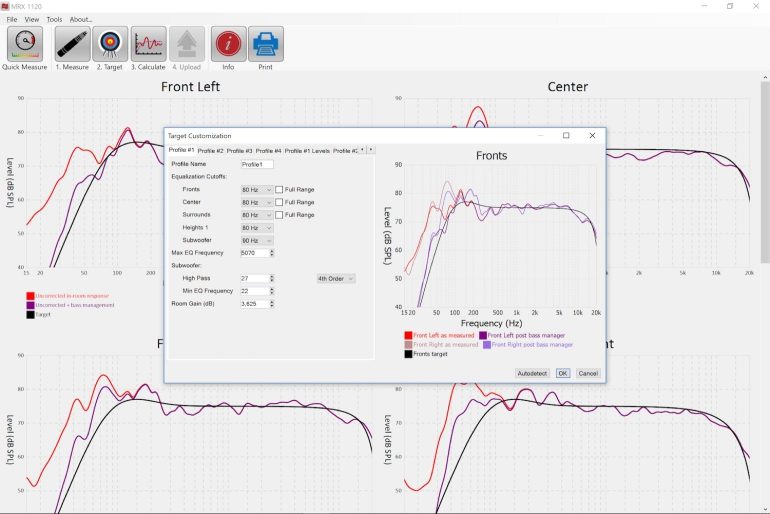770x514 pixels.
Task: Click the Print printer icon
Action: click(265, 44)
